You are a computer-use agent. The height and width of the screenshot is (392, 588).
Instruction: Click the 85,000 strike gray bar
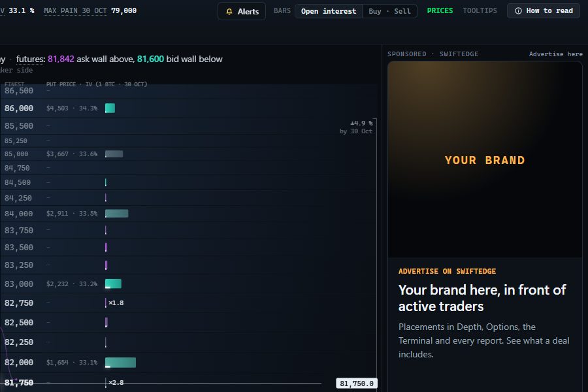pos(114,154)
